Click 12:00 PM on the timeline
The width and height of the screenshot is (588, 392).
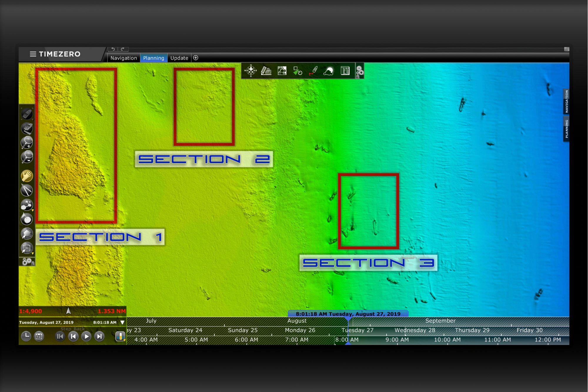point(547,340)
